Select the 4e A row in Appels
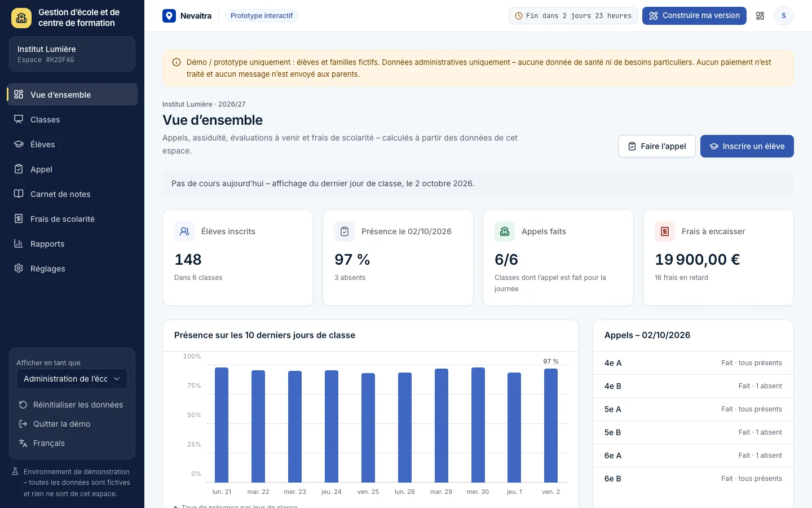This screenshot has height=508, width=812. (693, 363)
